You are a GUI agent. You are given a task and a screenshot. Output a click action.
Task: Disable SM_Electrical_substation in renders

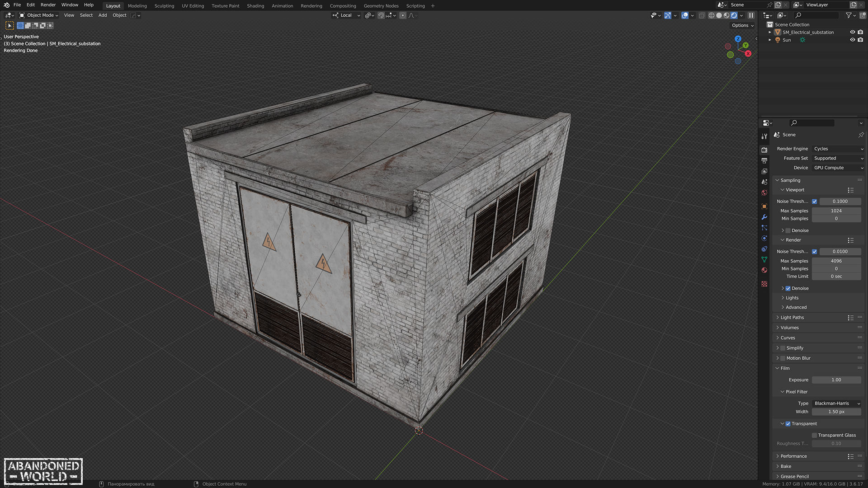(860, 32)
